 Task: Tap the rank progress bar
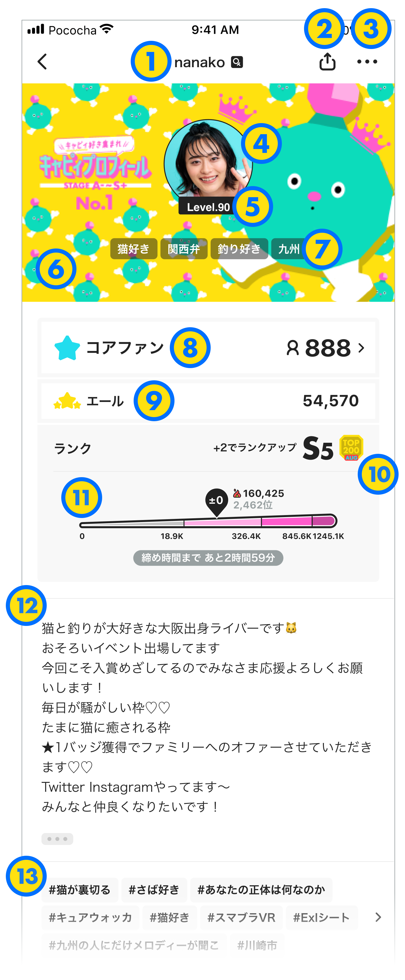208,521
